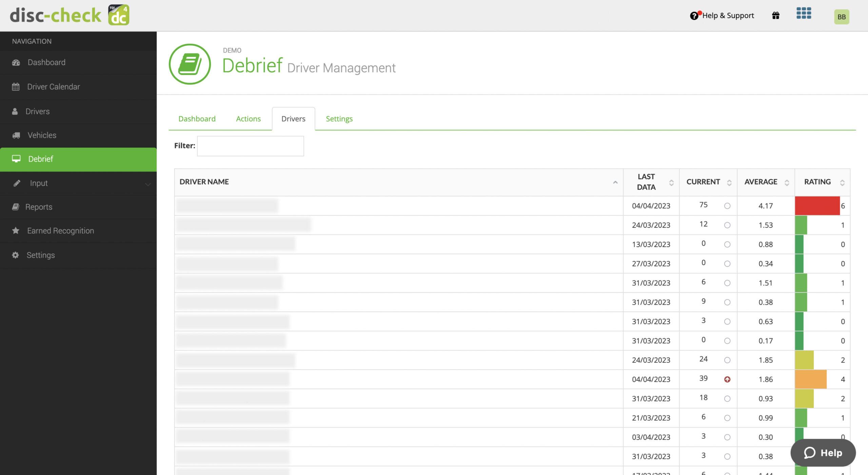Click the Input pencil icon
The image size is (868, 475).
click(17, 183)
